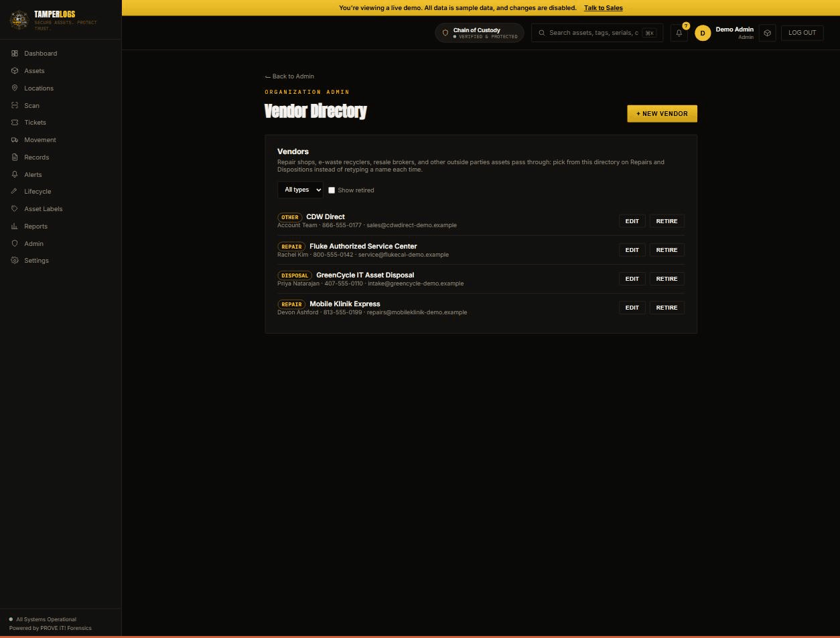Screen dimensions: 840x638
Task: Click Devon Ashford contact details line
Action: click(372, 312)
